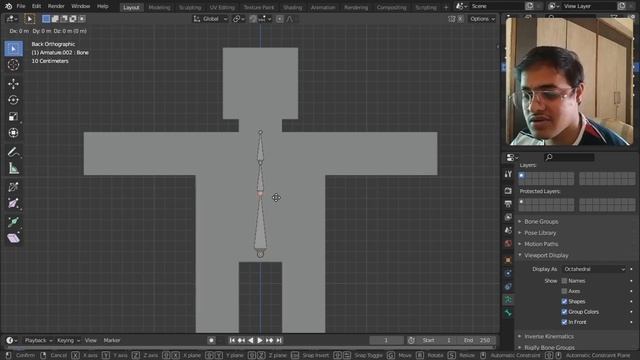
Task: Open the File menu
Action: click(x=21, y=6)
